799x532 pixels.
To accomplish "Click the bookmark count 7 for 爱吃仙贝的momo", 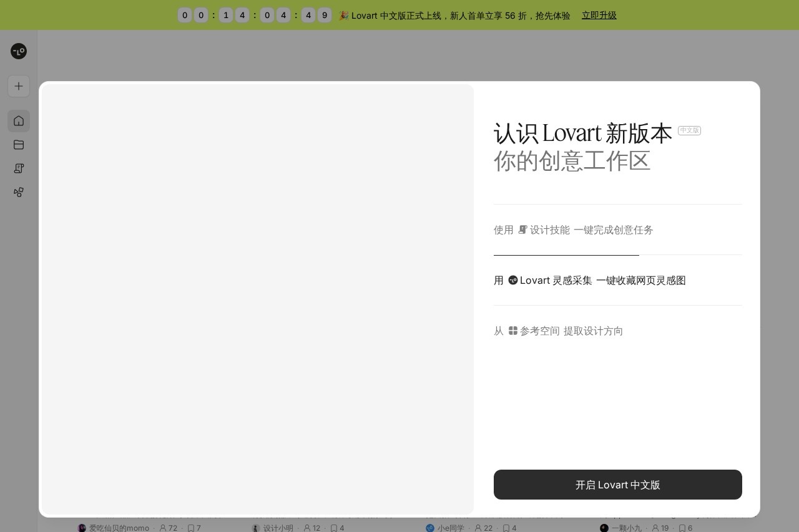I will [x=195, y=528].
